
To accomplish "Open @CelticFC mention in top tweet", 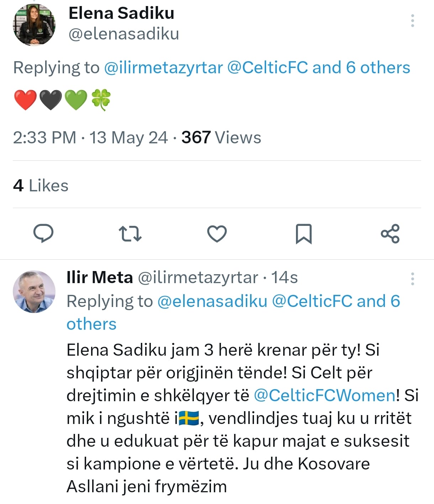I will coord(267,68).
